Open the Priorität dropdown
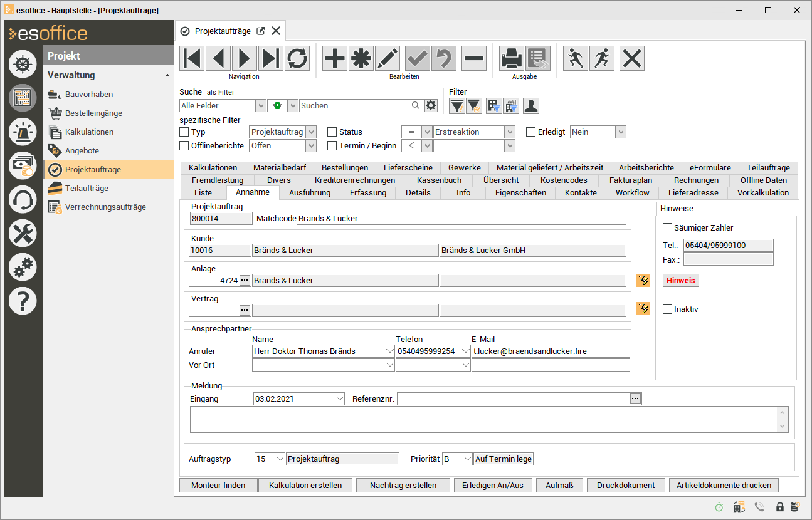The height and width of the screenshot is (520, 812). tap(467, 459)
